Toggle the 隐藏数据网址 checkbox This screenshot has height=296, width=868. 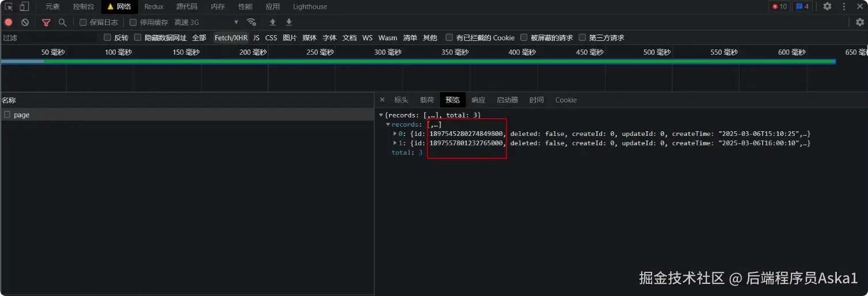pyautogui.click(x=138, y=37)
